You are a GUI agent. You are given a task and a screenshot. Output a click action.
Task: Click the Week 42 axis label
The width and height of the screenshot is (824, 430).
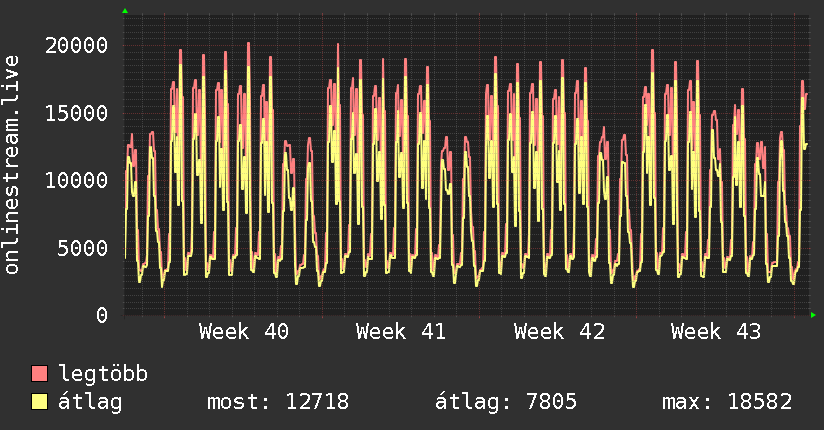tap(559, 331)
